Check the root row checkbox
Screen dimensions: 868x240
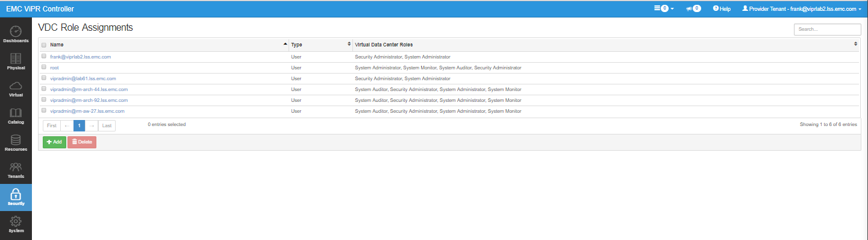[x=43, y=67]
